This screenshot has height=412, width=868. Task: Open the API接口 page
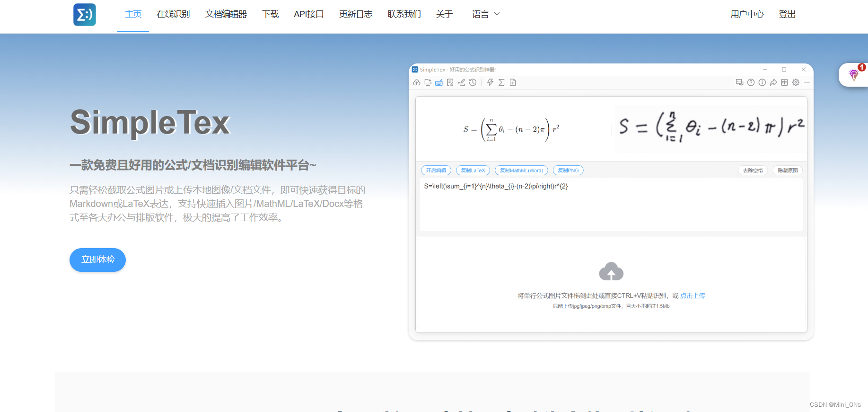[309, 14]
